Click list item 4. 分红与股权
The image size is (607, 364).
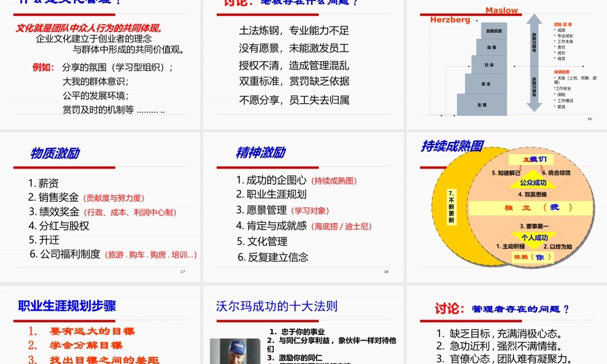[59, 226]
